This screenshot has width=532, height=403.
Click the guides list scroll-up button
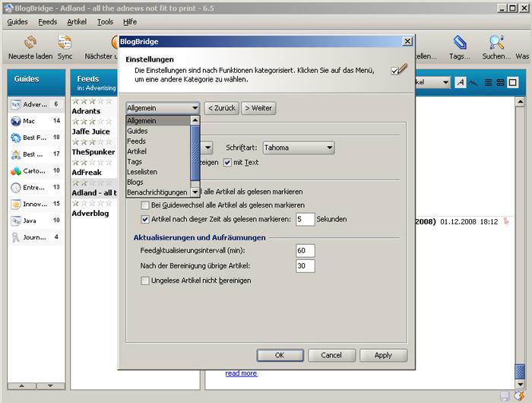coord(22,386)
